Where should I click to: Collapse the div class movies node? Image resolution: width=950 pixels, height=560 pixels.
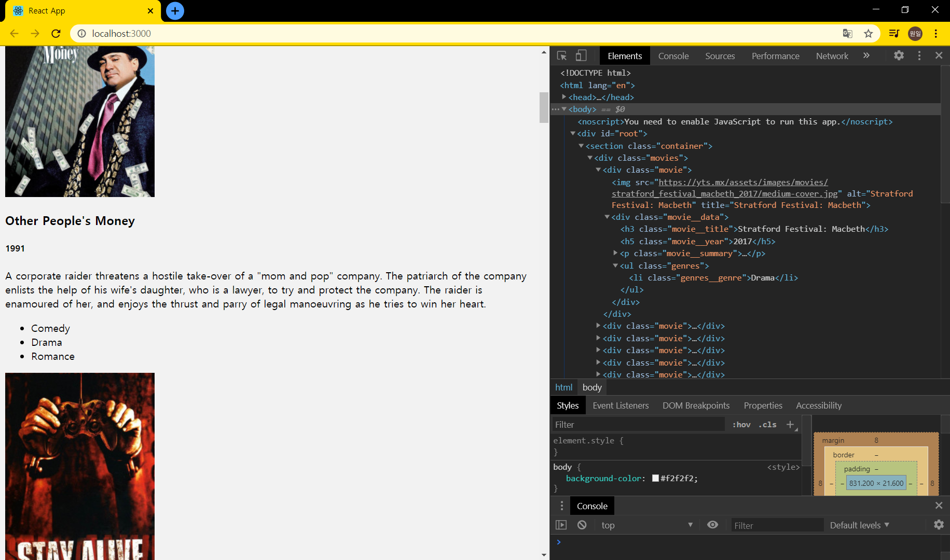click(590, 158)
